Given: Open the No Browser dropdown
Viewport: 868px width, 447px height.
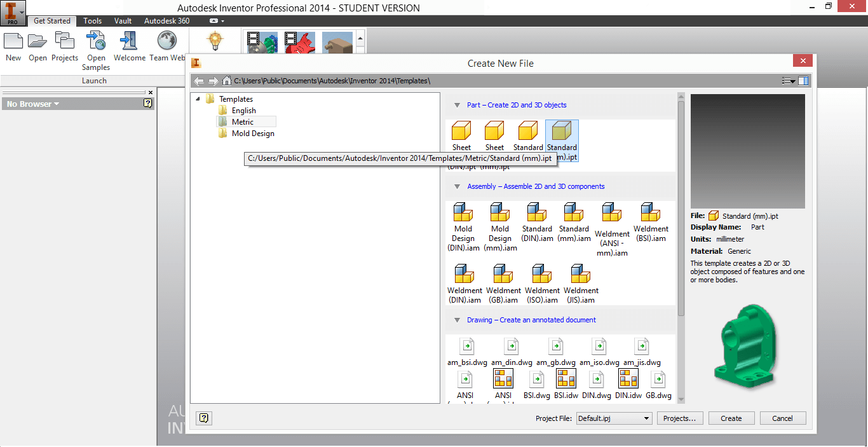Looking at the screenshot, I should point(33,104).
